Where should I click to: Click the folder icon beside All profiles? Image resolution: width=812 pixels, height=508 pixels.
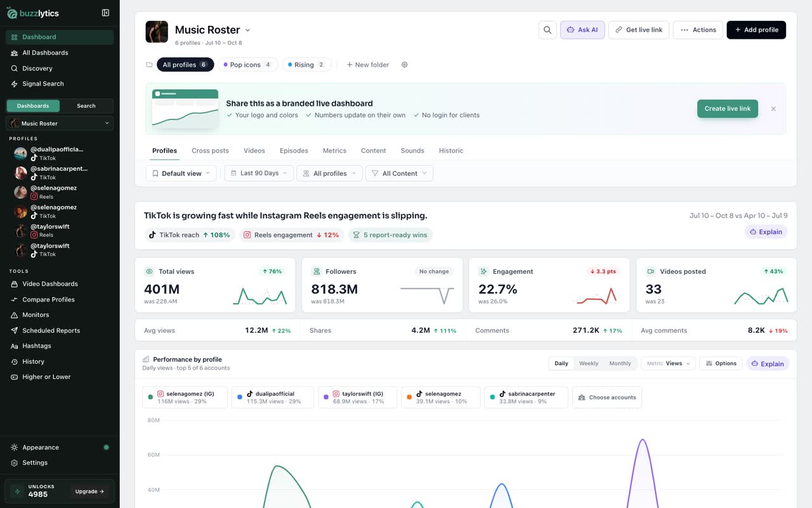(149, 65)
